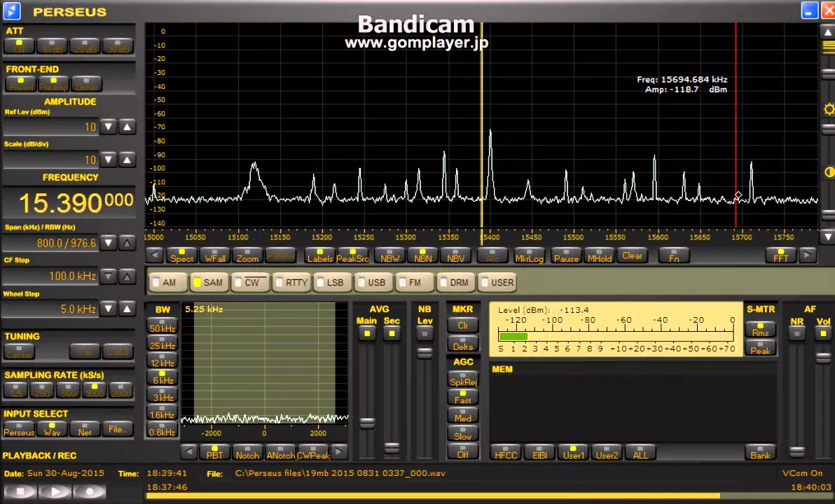Viewport: 835px width, 504px height.
Task: Select EIBI memory database tab
Action: point(539,452)
